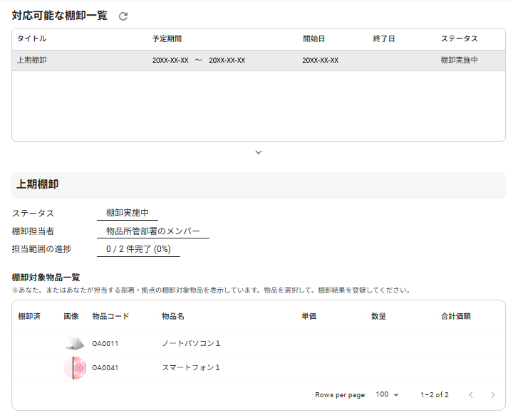Select the スマートフォン1 item name
Screen dimensions: 513x420
pyautogui.click(x=191, y=368)
